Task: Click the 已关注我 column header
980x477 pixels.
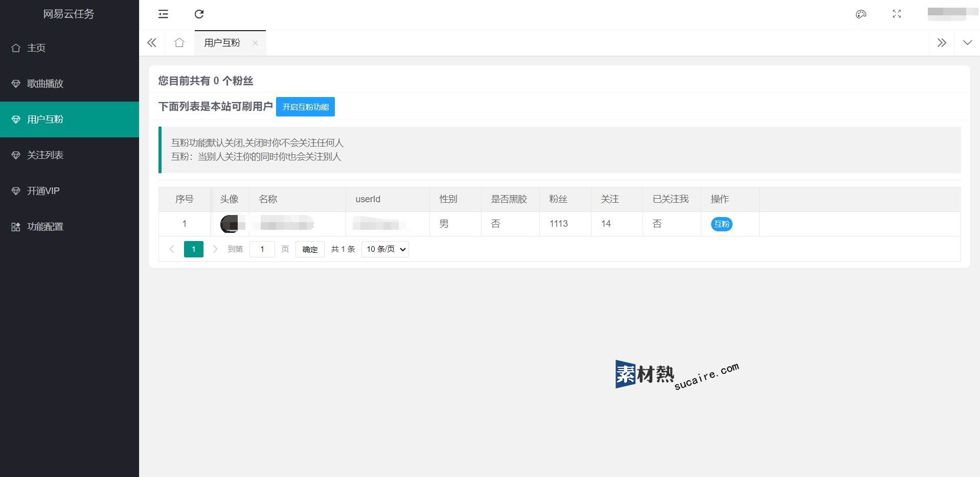Action: (x=671, y=199)
